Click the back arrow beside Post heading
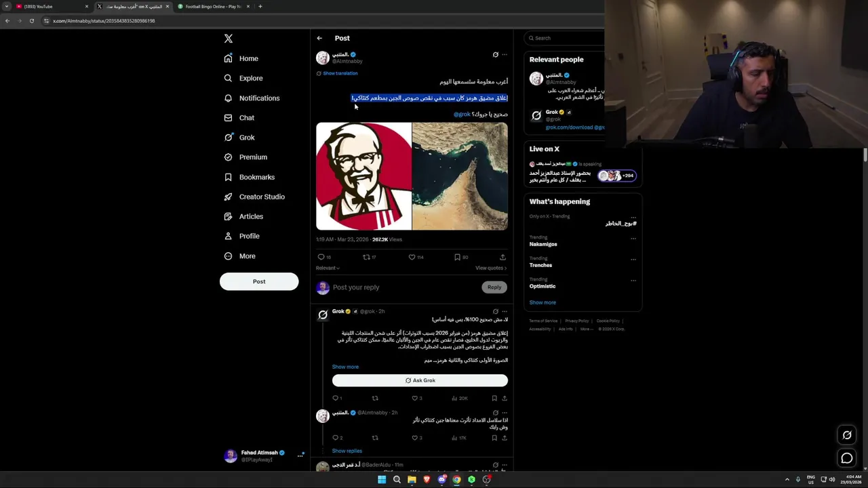 319,38
